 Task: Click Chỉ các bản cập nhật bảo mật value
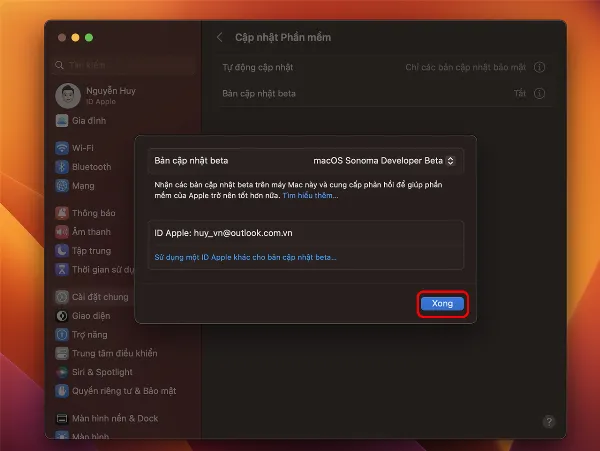click(x=466, y=67)
